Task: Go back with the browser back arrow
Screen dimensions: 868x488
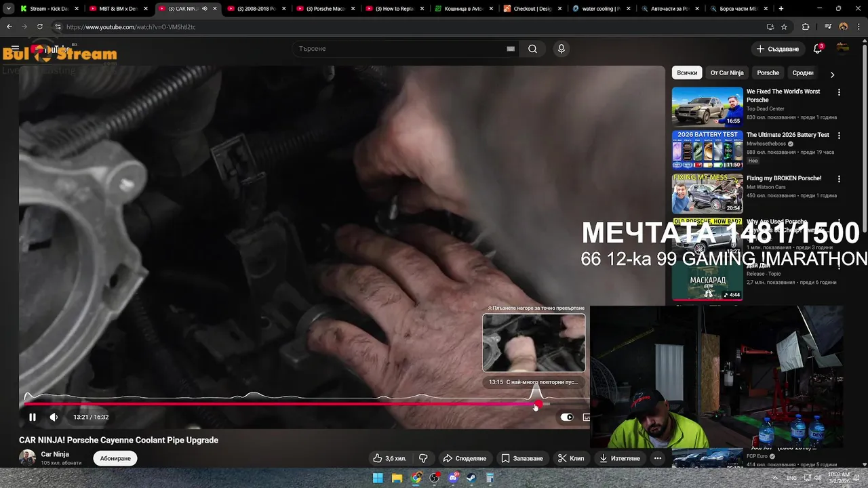Action: click(9, 27)
